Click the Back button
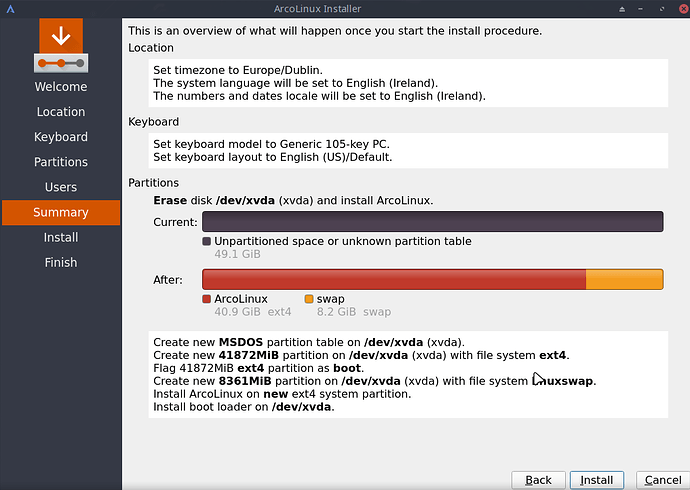Screen dimensions: 690x490 click(x=538, y=480)
